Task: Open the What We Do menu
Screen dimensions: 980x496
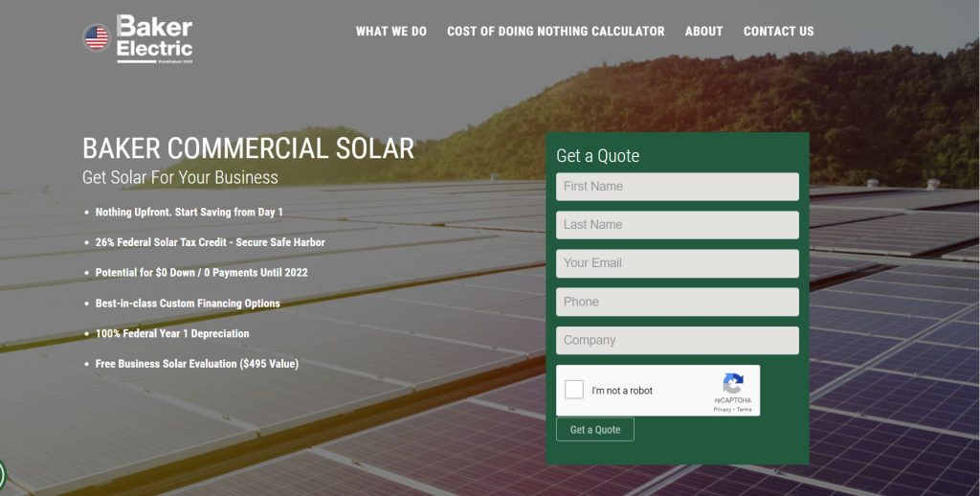Action: pyautogui.click(x=391, y=32)
